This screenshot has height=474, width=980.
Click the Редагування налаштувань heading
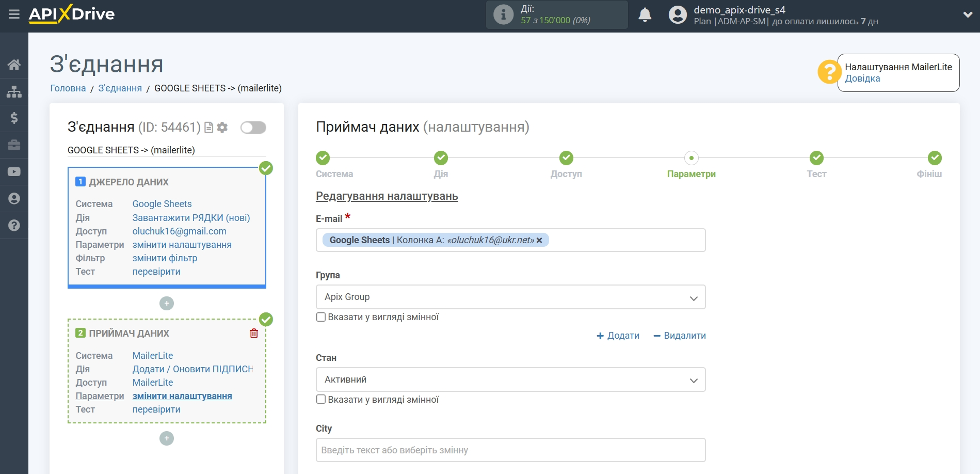pyautogui.click(x=387, y=196)
